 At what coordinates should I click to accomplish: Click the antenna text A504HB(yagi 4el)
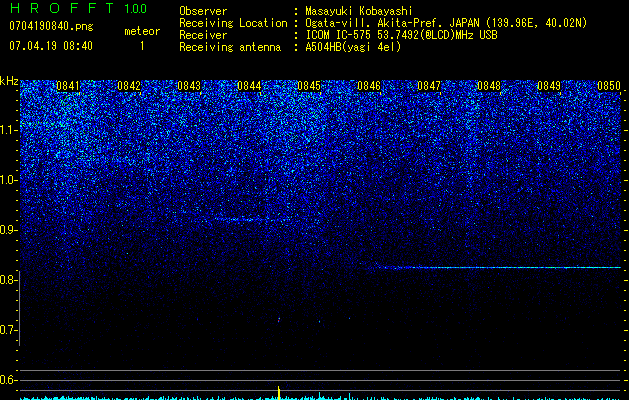353,47
